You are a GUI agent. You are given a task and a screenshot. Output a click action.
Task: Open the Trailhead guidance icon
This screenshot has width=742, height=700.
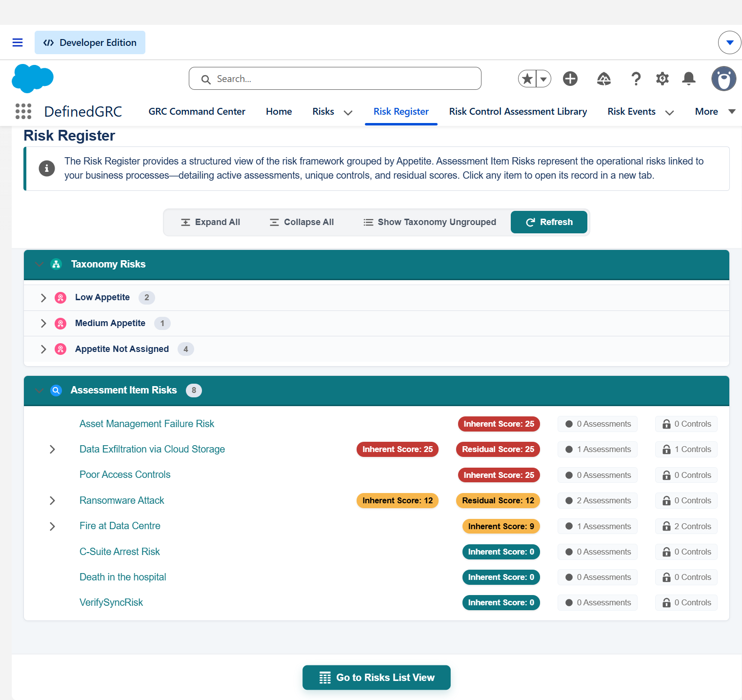coord(604,79)
